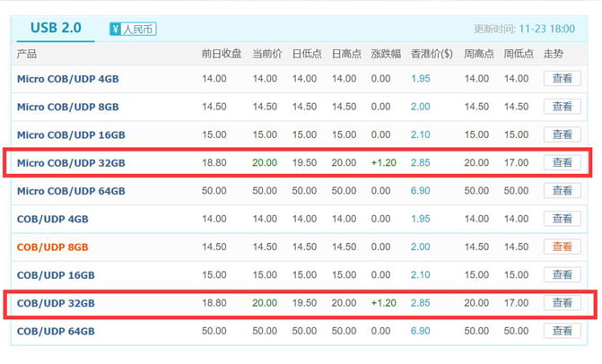Image resolution: width=602 pixels, height=364 pixels.
Task: View trend for COB/UDP 16GB
Action: (562, 274)
